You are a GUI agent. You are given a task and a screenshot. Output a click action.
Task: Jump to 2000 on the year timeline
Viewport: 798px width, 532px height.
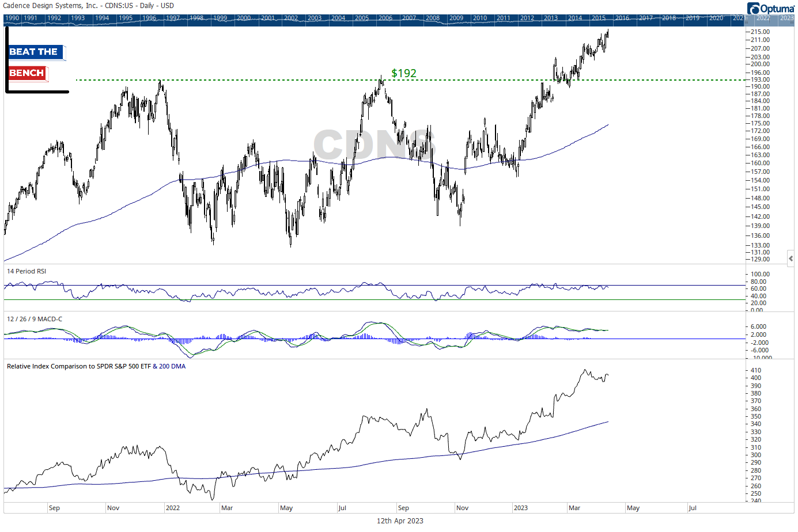tap(244, 18)
